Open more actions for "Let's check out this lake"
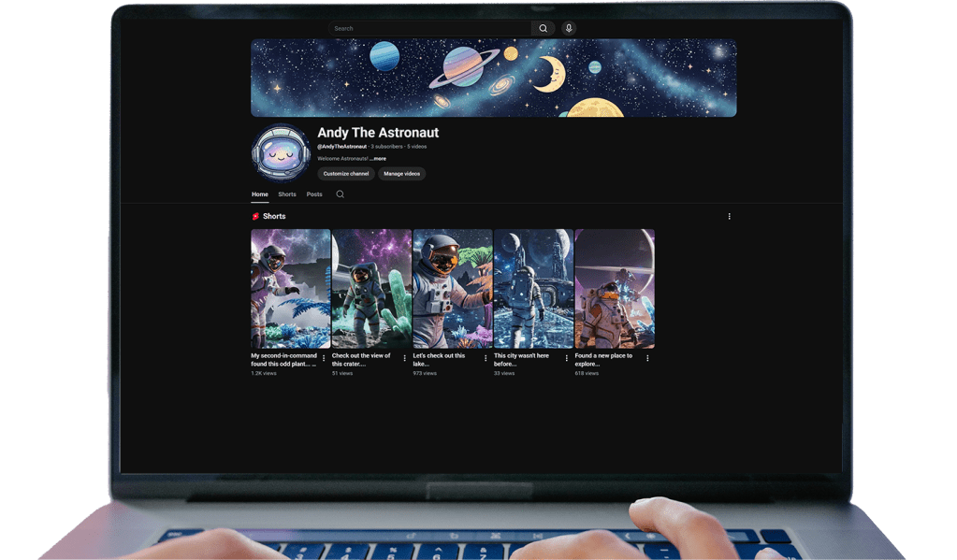 tap(486, 358)
